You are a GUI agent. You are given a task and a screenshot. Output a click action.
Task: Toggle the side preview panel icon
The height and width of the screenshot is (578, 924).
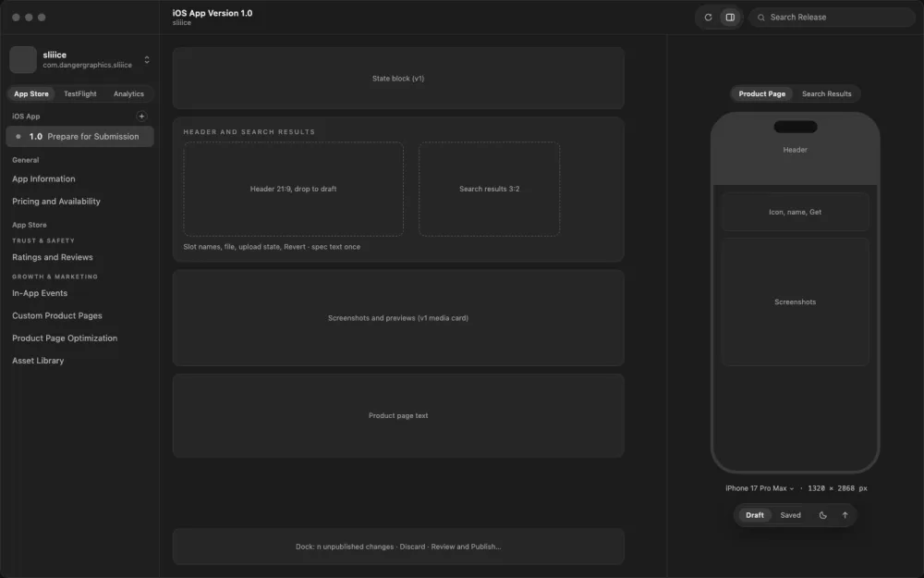pyautogui.click(x=730, y=17)
